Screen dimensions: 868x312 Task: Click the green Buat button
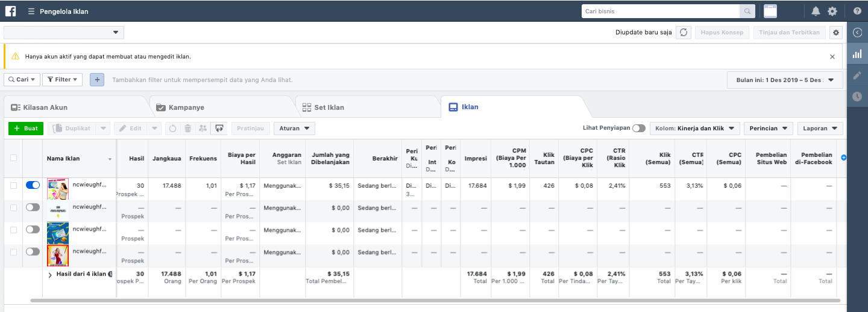26,129
